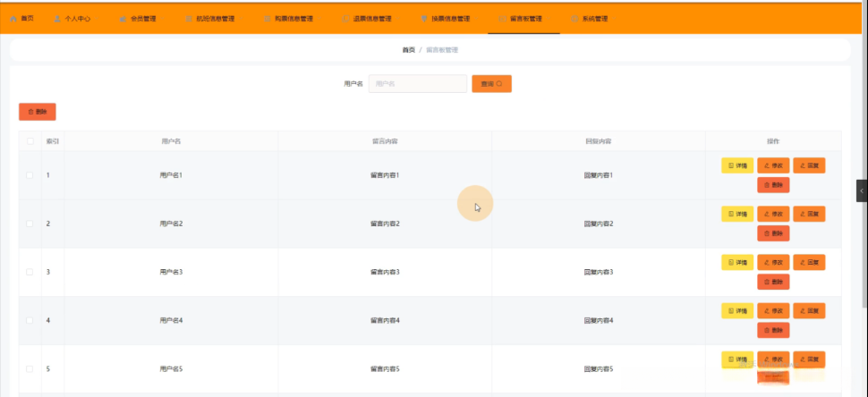Screen dimensions: 868x397
Task: Check the checkbox for row 用户名4
Action: click(30, 320)
